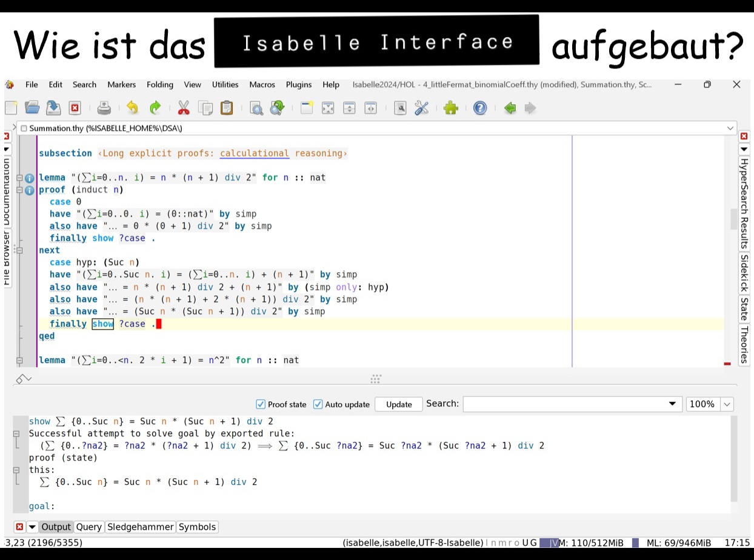Image resolution: width=754 pixels, height=560 pixels.
Task: Create a new file with toolbar icon
Action: tap(11, 108)
